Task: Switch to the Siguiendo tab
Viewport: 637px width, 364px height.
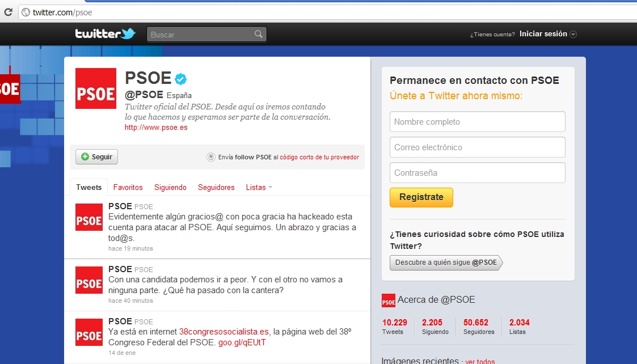Action: coord(170,187)
